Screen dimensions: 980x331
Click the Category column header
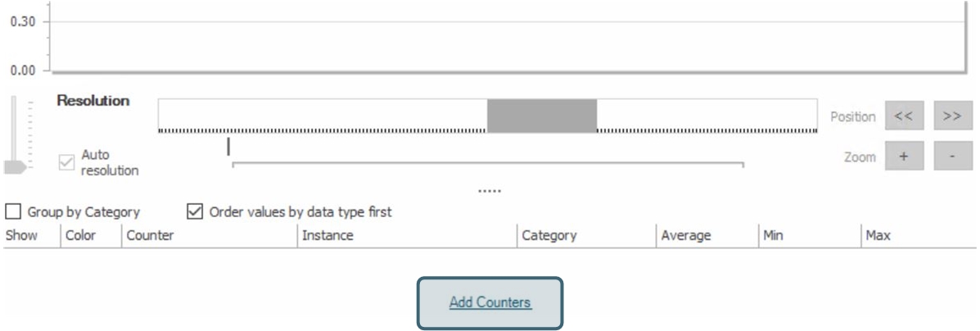[550, 236]
